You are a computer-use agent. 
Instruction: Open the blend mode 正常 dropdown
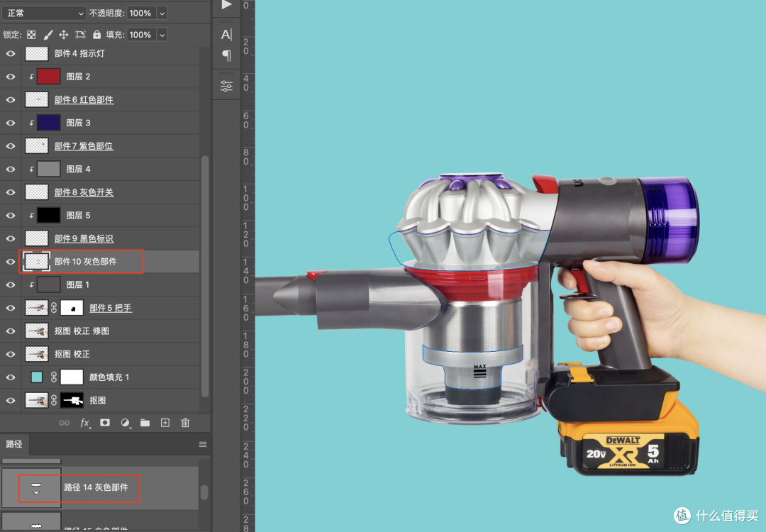pos(44,13)
